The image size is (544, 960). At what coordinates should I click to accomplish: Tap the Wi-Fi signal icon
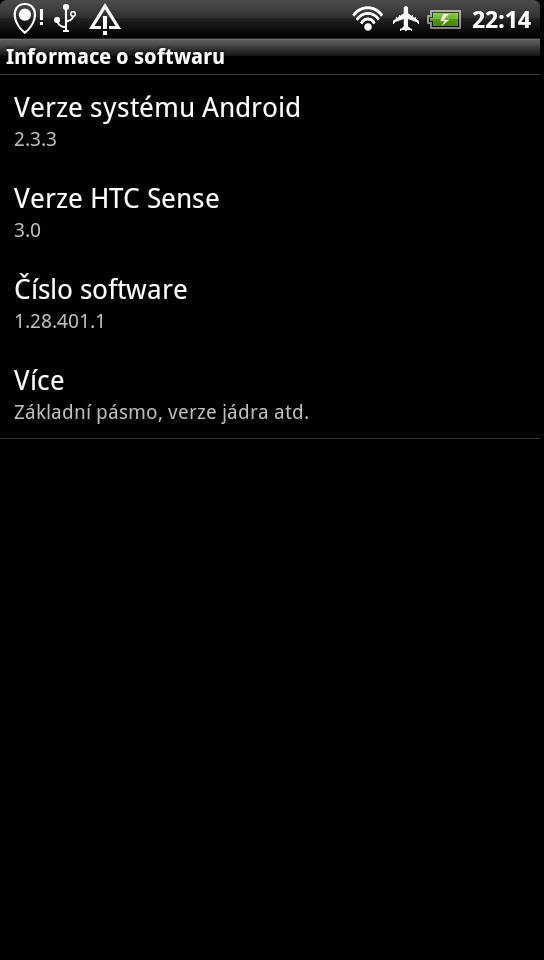tap(367, 19)
